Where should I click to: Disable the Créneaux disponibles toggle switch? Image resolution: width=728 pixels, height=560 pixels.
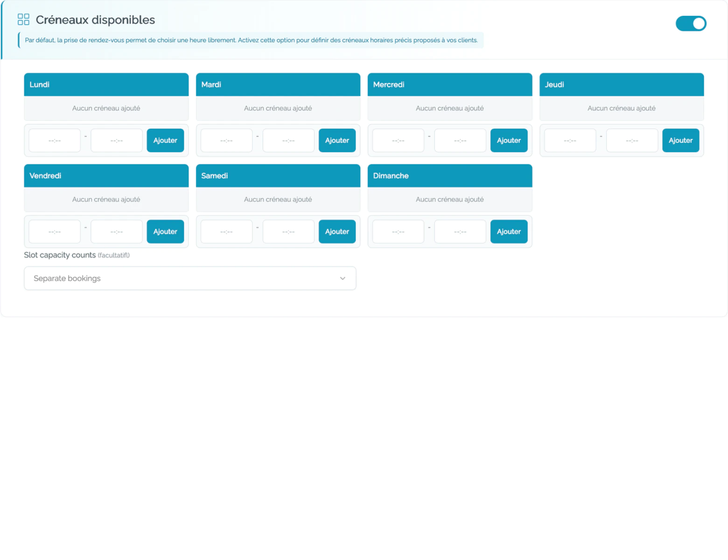691,23
